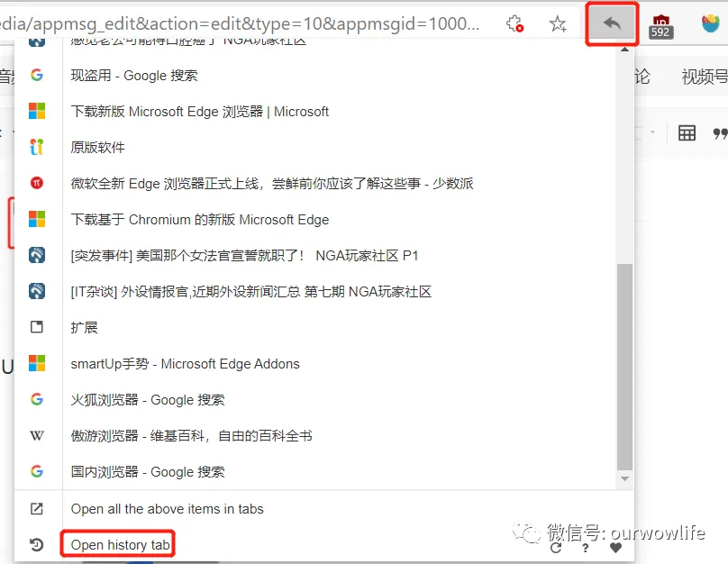
Task: Click Open history tab
Action: click(120, 544)
